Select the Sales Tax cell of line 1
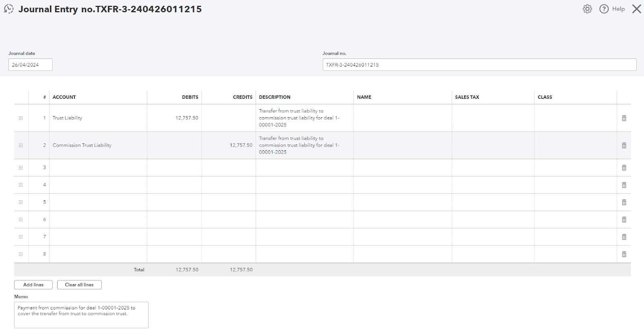The width and height of the screenshot is (644, 334). [493, 118]
